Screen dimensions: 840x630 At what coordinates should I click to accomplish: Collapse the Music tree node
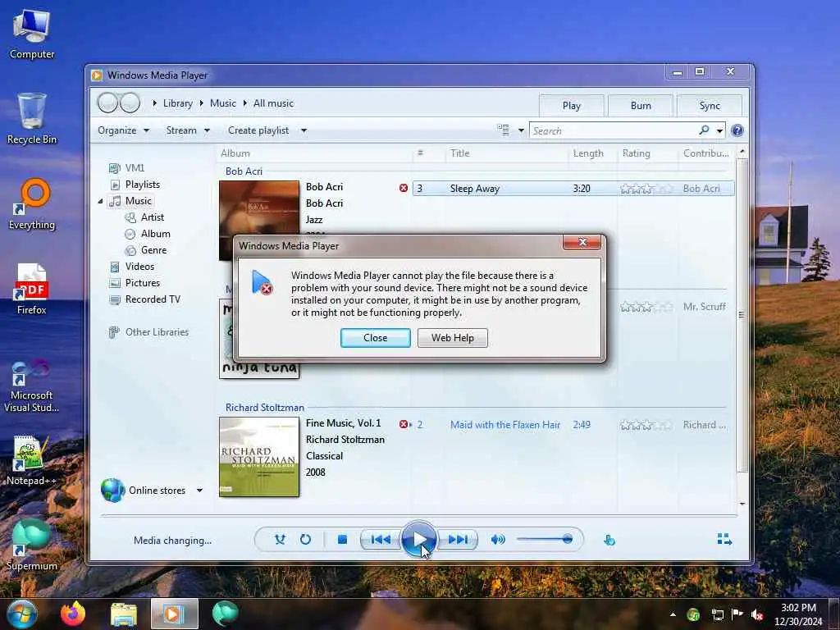coord(100,202)
